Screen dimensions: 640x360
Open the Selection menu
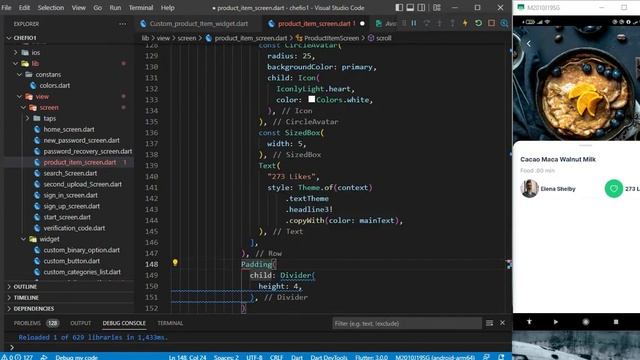coord(51,7)
